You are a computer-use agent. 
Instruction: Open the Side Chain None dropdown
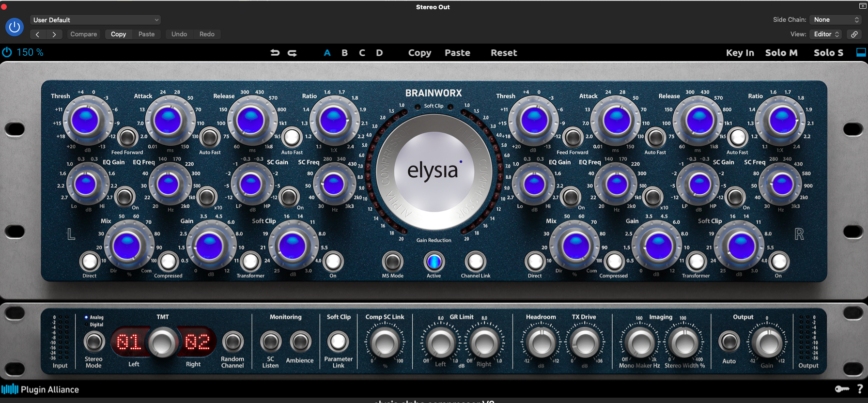pyautogui.click(x=836, y=20)
